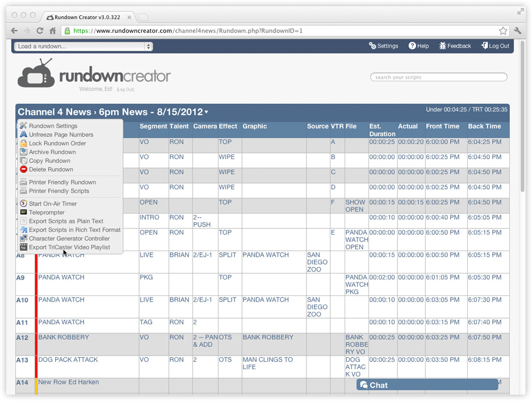Click the Character Generator Controller icon
Image resolution: width=532 pixels, height=401 pixels.
pyautogui.click(x=23, y=239)
